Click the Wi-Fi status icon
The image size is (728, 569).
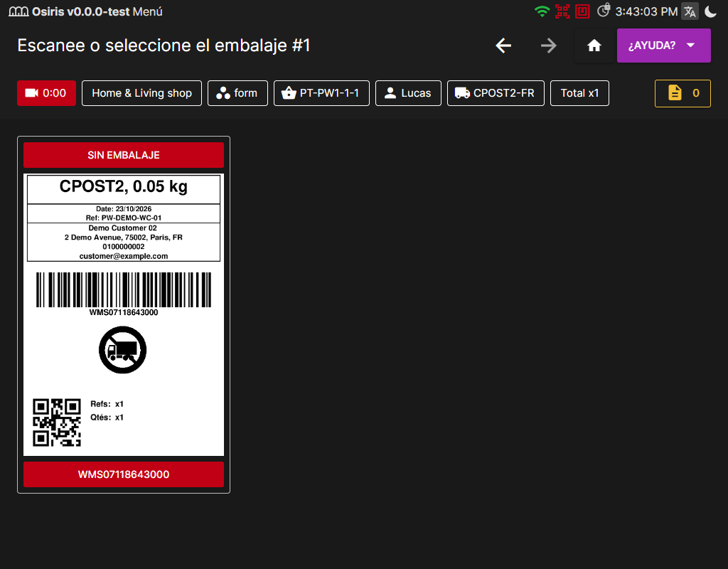(542, 11)
